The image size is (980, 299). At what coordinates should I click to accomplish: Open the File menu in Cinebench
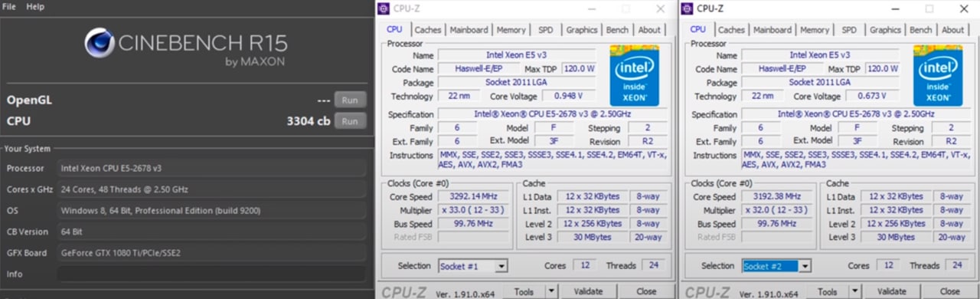click(9, 6)
